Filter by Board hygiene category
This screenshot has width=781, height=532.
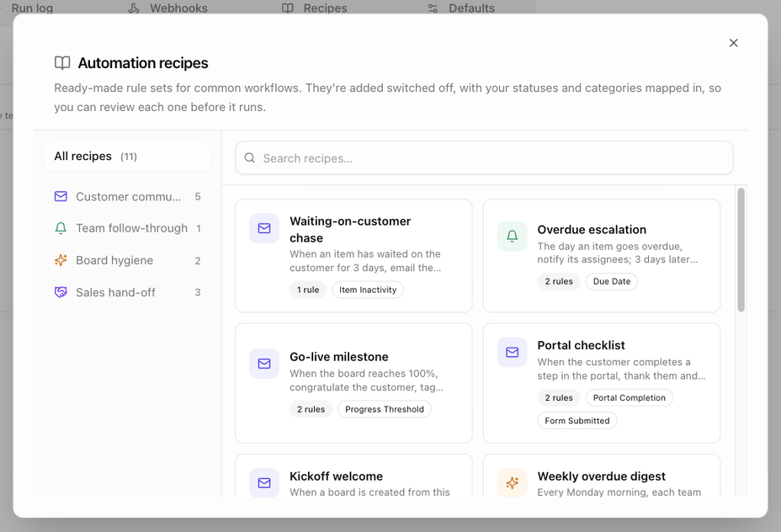coord(128,260)
